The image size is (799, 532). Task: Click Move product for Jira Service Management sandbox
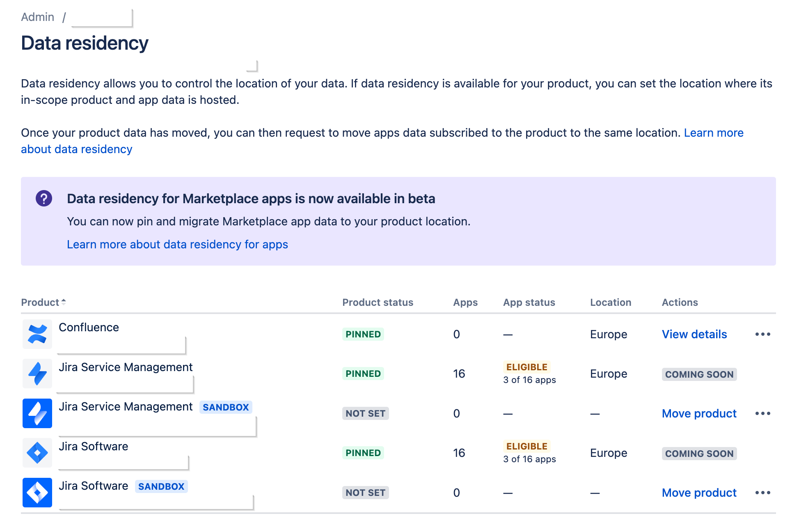click(x=699, y=413)
